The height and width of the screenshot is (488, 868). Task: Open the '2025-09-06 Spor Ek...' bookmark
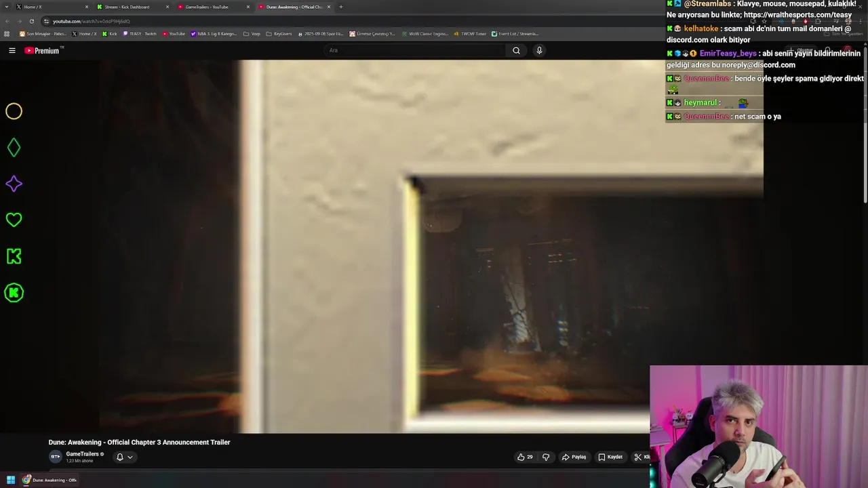[x=321, y=33]
